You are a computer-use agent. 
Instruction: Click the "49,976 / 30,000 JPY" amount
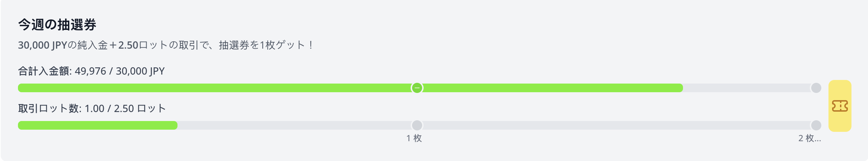coord(120,71)
